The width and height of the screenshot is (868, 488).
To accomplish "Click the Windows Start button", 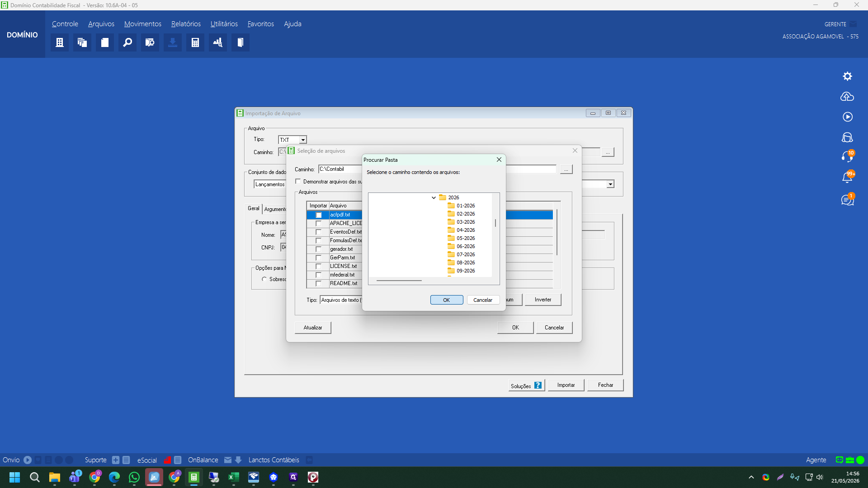I will pyautogui.click(x=15, y=477).
